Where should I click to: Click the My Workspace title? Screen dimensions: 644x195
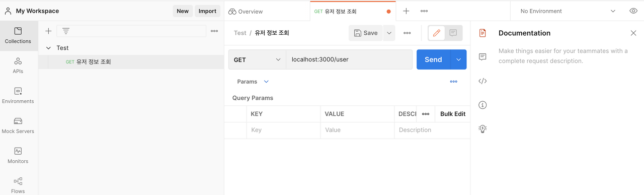37,11
